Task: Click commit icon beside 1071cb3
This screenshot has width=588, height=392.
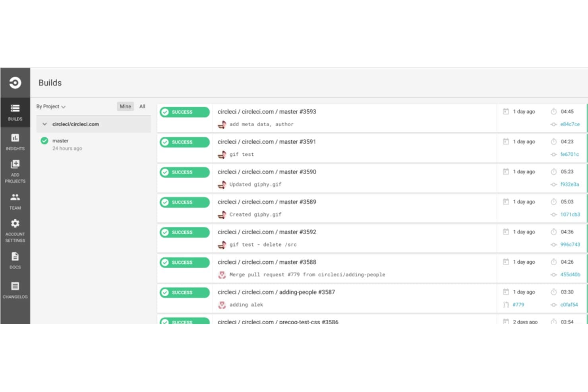Action: click(553, 214)
